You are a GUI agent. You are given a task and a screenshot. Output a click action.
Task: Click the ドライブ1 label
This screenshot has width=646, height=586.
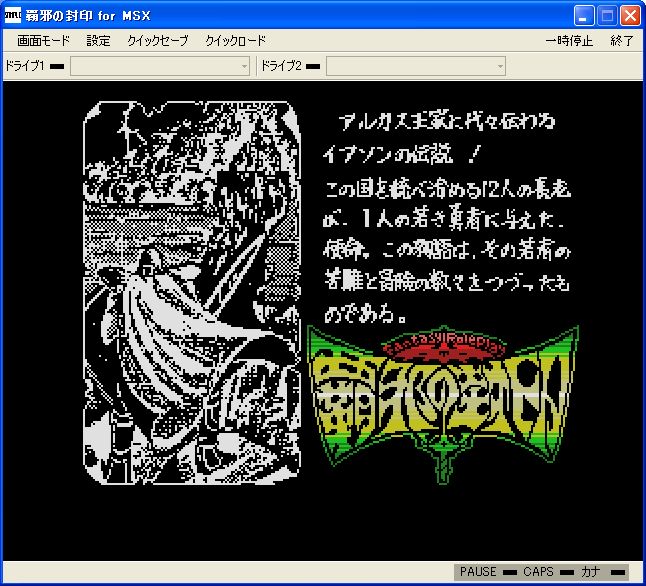(24, 66)
